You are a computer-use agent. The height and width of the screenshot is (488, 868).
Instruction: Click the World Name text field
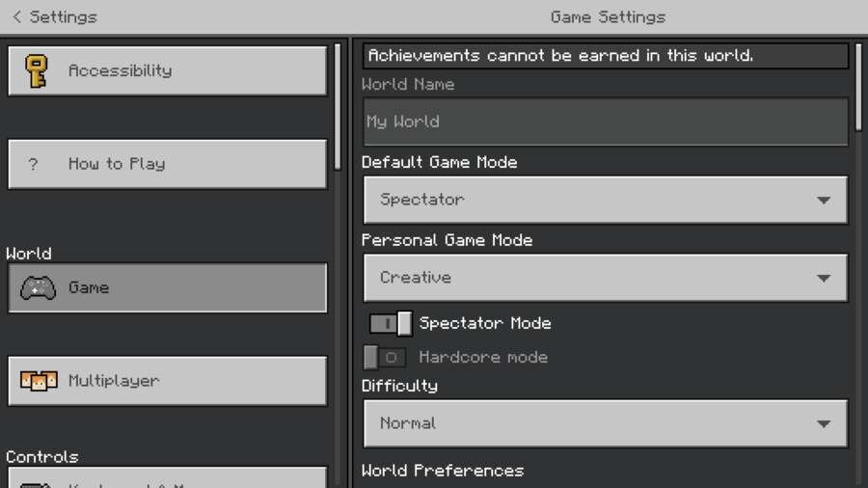(x=605, y=122)
